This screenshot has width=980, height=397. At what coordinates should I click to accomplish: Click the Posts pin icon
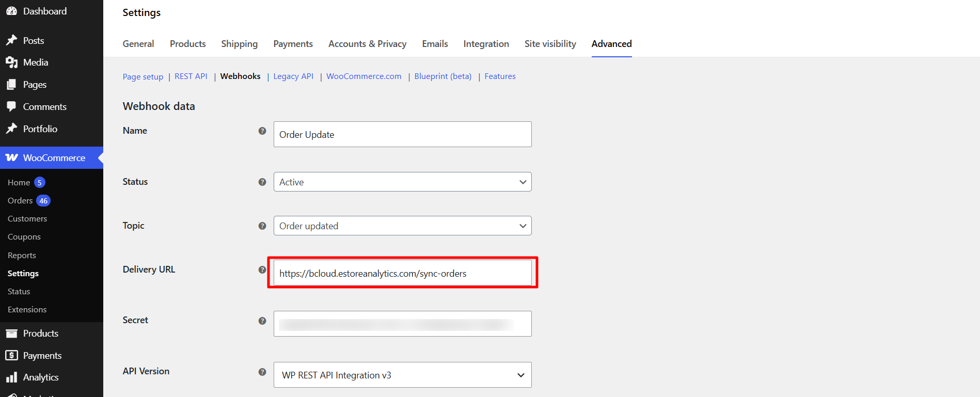(x=11, y=40)
